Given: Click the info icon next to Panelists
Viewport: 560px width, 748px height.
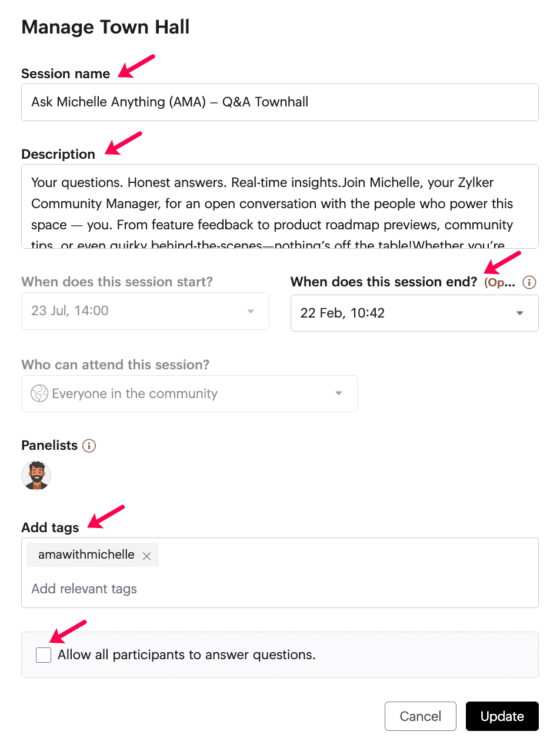Looking at the screenshot, I should coord(89,446).
